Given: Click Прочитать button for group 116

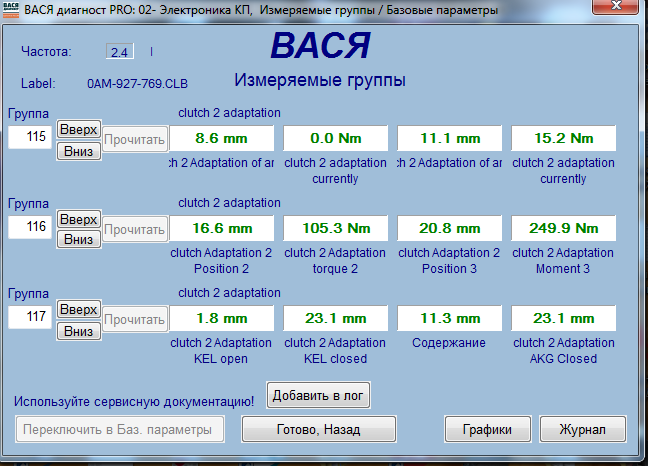Looking at the screenshot, I should point(135,229).
